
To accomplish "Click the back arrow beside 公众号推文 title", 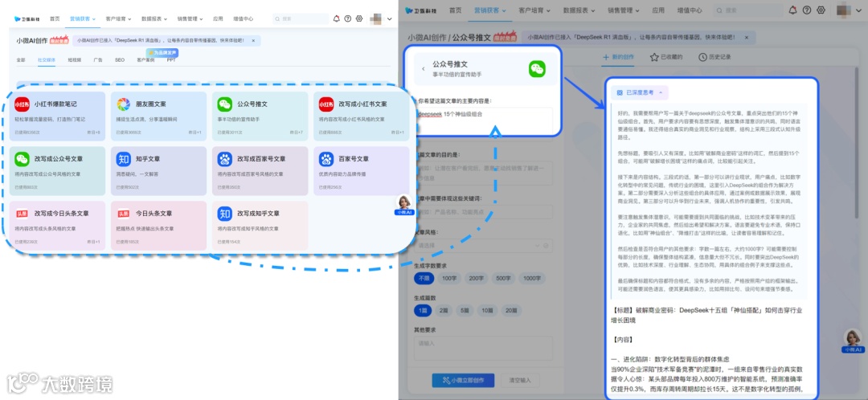I will [x=424, y=68].
